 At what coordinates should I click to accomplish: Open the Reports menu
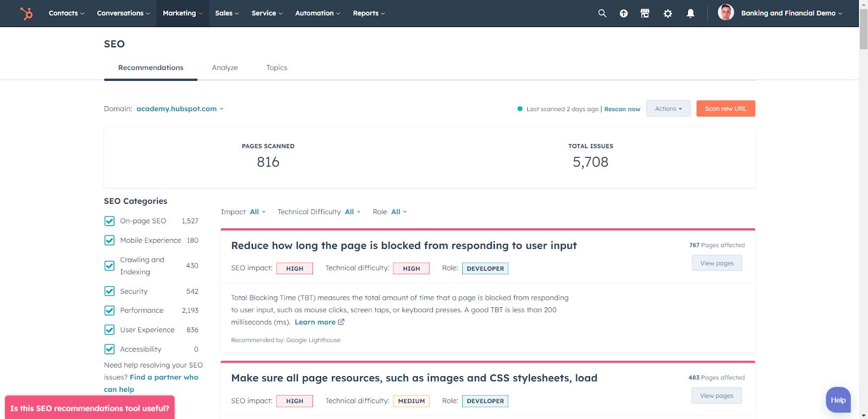pos(368,13)
